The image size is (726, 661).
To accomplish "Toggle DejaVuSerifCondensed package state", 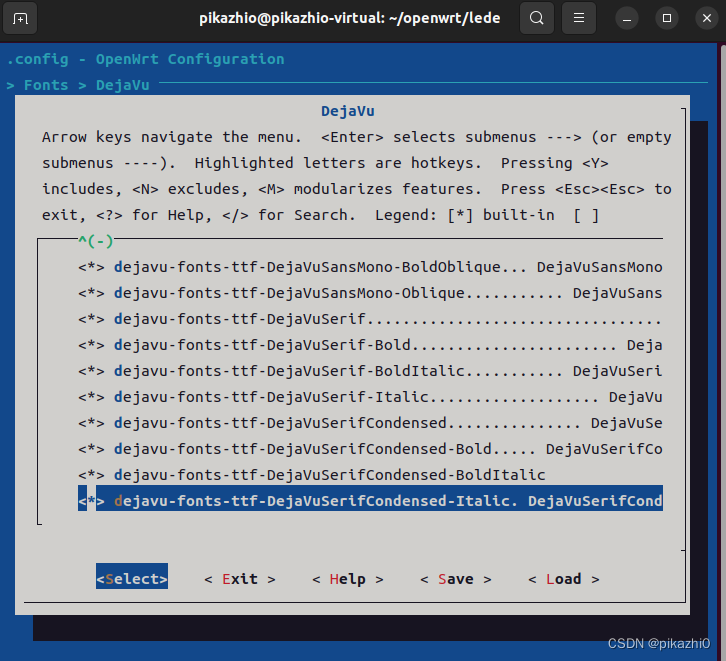I will [91, 423].
